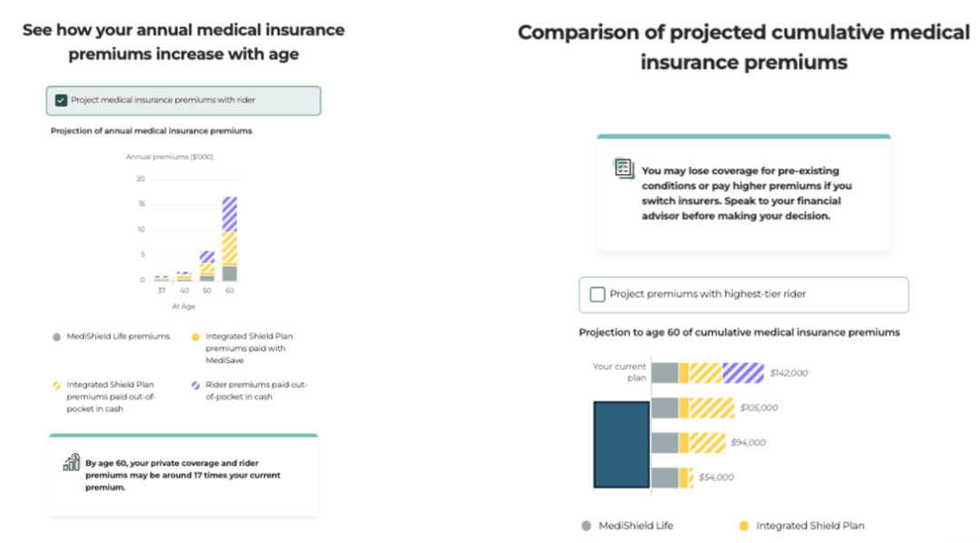Click the document checklist icon in warning card
Image resolution: width=980 pixels, height=543 pixels.
pyautogui.click(x=623, y=168)
